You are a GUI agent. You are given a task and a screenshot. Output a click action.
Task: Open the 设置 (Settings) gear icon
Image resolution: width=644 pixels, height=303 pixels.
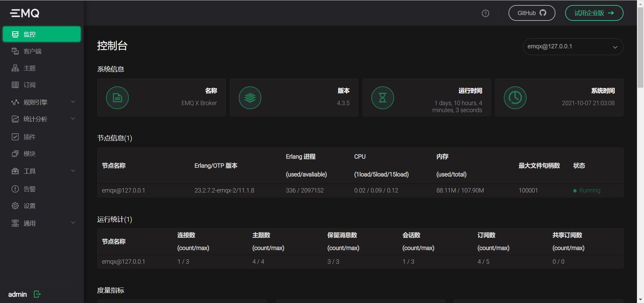[15, 206]
